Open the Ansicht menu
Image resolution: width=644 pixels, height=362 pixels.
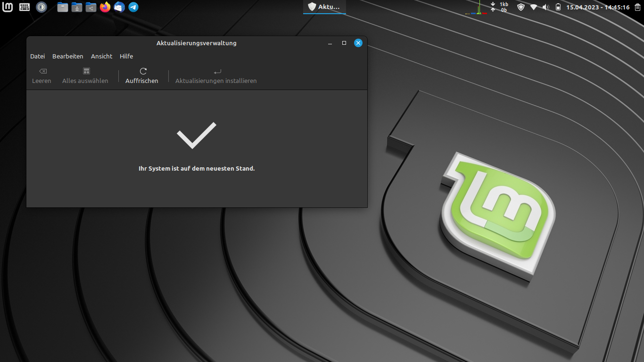tap(101, 56)
